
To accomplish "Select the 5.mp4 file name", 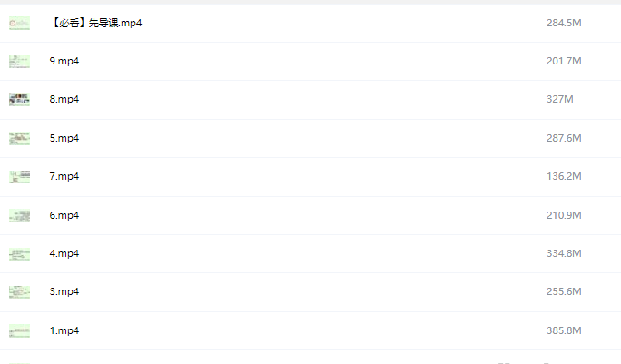I will [x=64, y=138].
